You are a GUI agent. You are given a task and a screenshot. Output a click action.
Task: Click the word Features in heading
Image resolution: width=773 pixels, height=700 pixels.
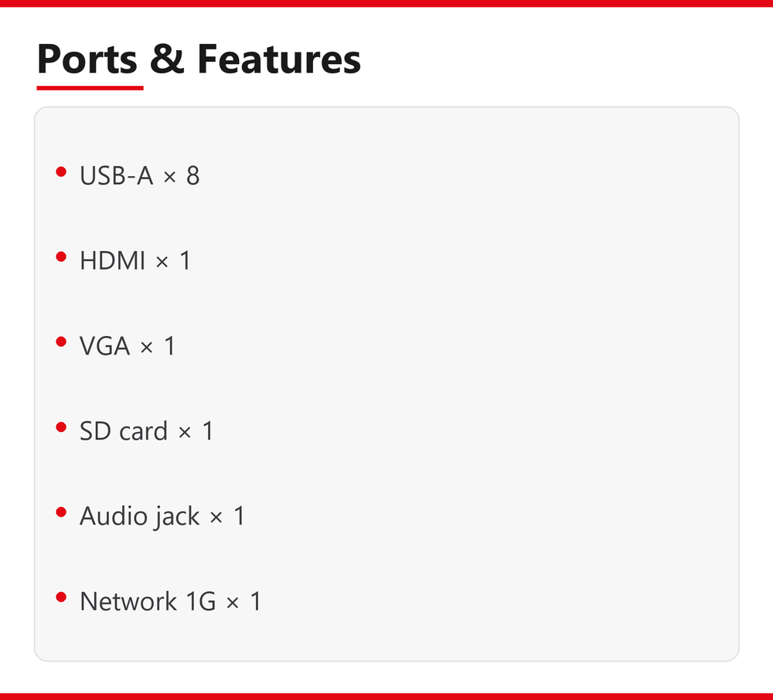(279, 59)
